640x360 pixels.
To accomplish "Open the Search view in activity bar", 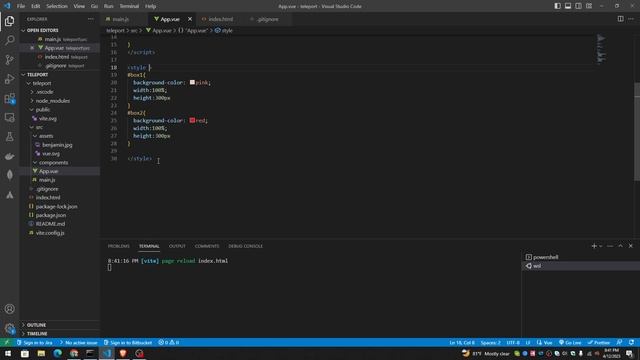I will coord(9,40).
